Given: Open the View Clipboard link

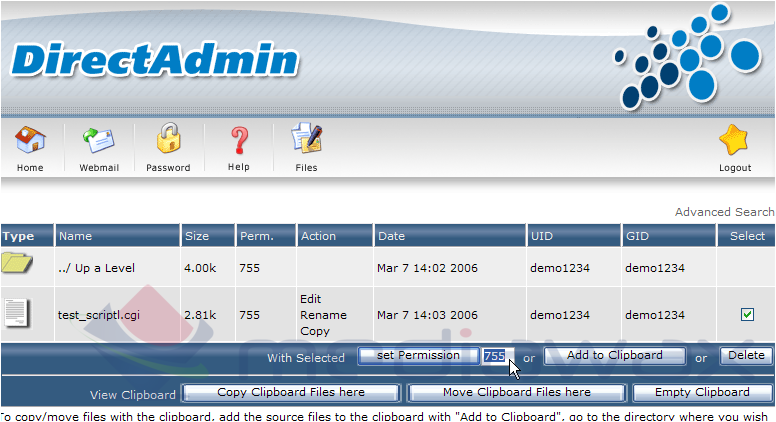Looking at the screenshot, I should coord(133,395).
